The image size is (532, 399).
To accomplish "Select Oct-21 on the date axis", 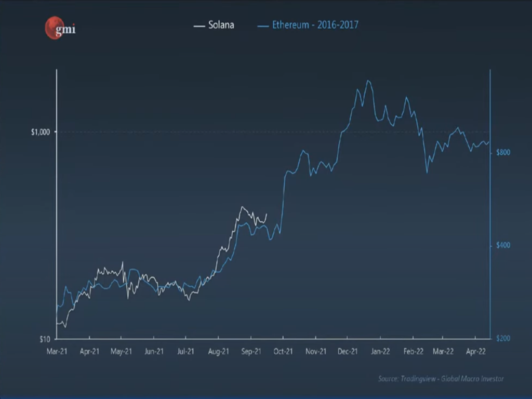I will click(283, 352).
